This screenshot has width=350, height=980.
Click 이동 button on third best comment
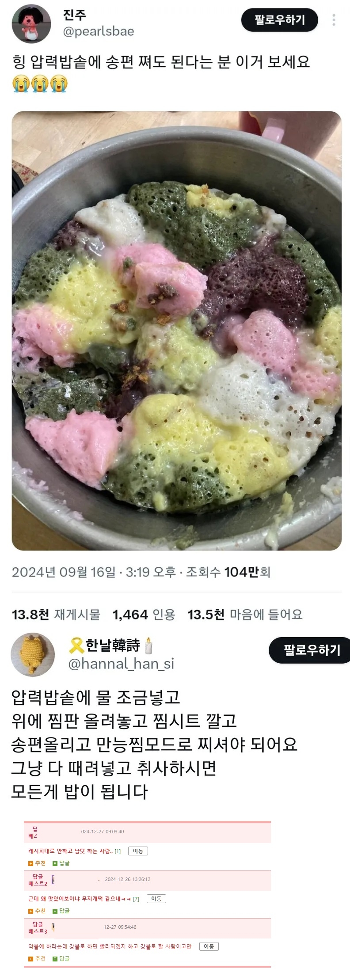(x=209, y=946)
